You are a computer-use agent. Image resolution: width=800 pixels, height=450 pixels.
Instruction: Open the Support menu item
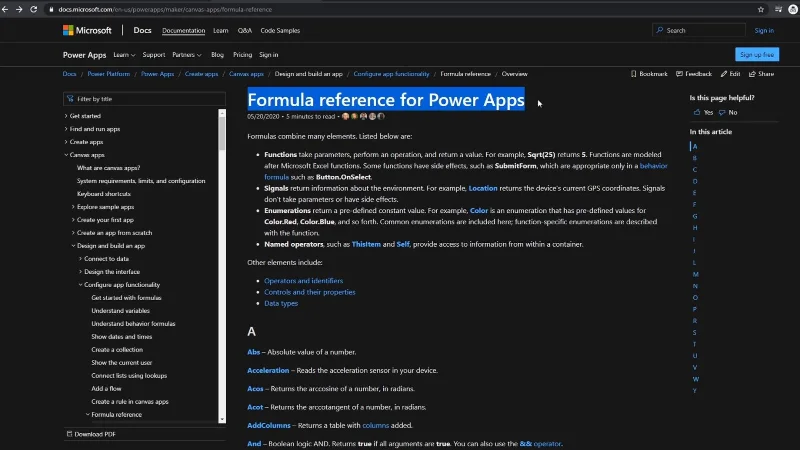pos(154,55)
